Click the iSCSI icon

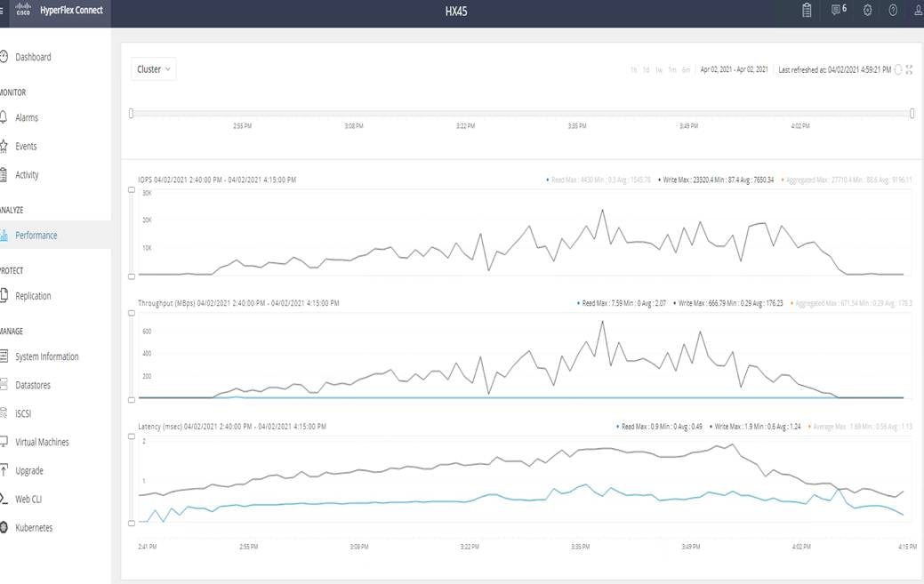pyautogui.click(x=4, y=413)
